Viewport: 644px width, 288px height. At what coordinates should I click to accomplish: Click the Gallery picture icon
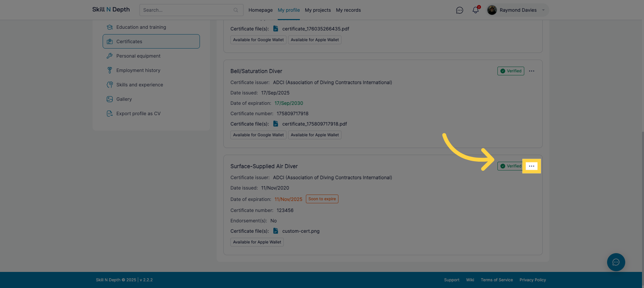(110, 99)
